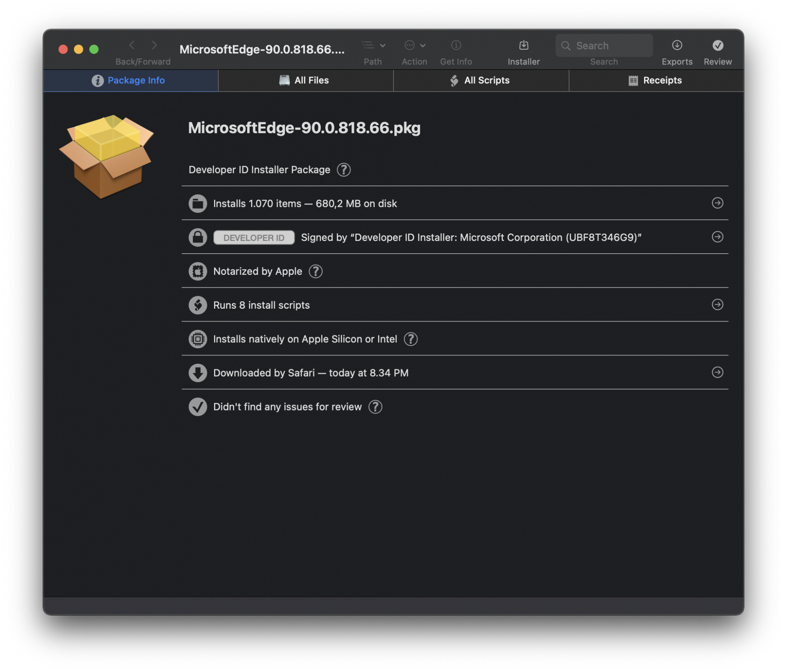Close the window with red button

pos(63,49)
